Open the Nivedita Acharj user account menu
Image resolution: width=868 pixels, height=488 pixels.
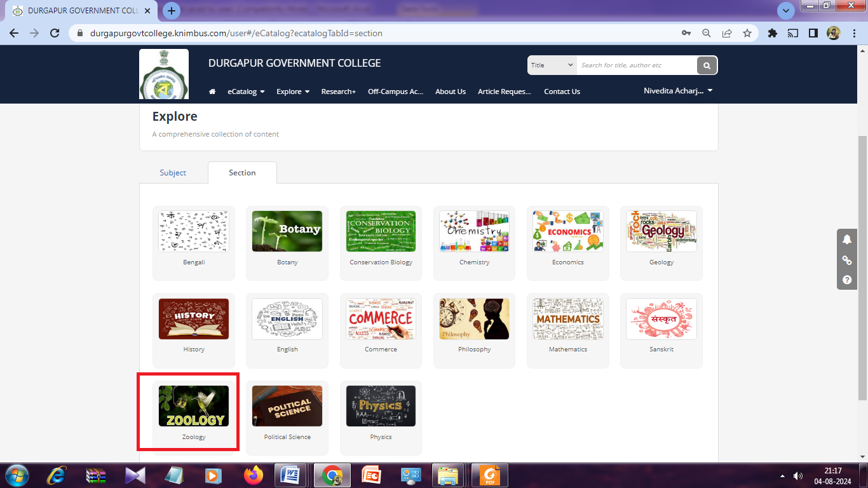pos(678,91)
